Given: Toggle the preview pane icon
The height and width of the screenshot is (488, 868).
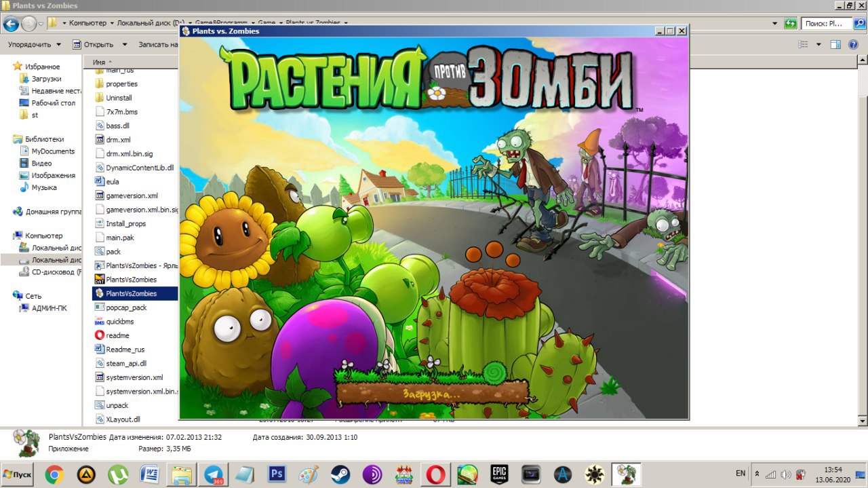Looking at the screenshot, I should tap(835, 45).
